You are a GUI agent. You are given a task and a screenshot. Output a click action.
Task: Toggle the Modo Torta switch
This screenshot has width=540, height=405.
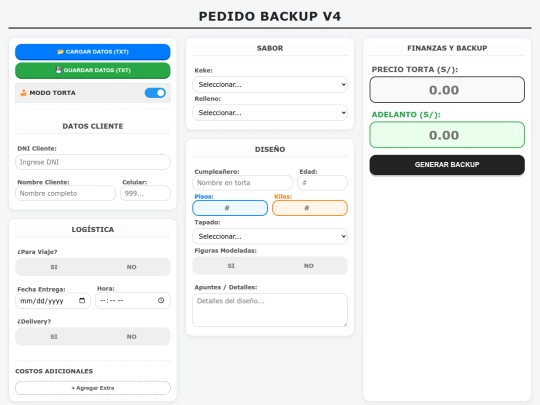(155, 93)
